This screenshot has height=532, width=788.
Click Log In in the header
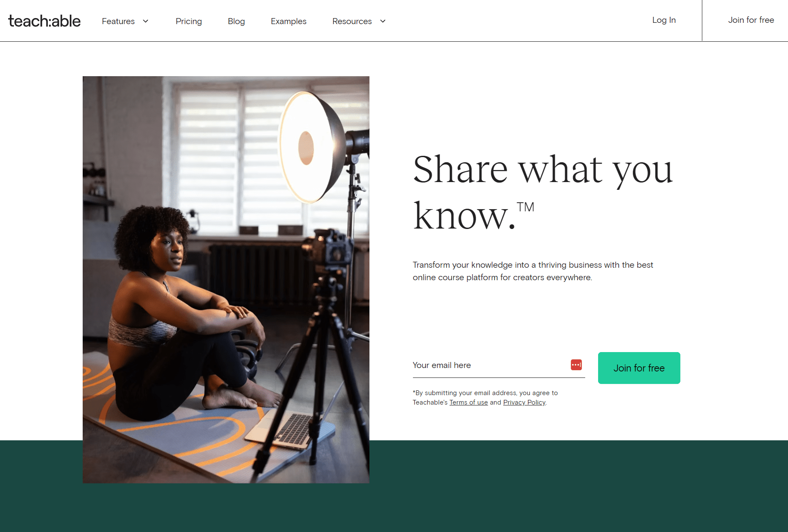pyautogui.click(x=664, y=20)
